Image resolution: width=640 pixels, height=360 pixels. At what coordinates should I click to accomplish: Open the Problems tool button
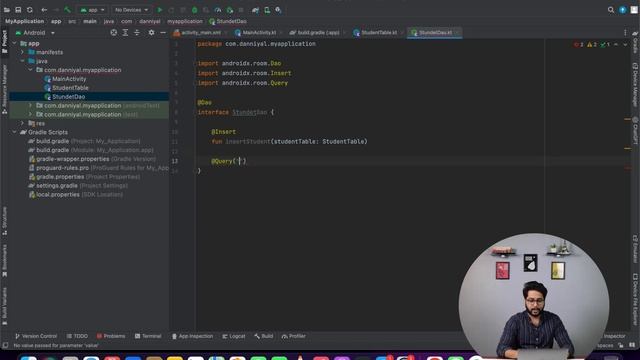(x=111, y=336)
